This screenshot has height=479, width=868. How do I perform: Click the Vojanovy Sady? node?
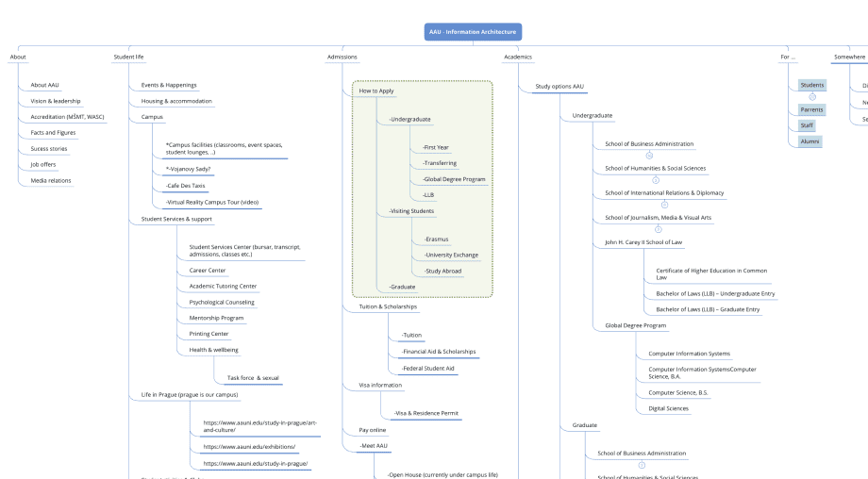coord(188,170)
